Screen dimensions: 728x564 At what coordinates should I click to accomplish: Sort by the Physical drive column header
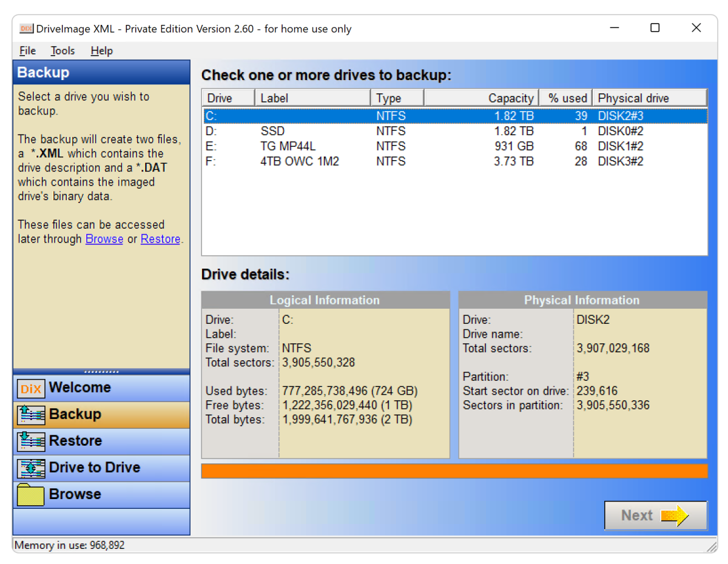[x=650, y=98]
